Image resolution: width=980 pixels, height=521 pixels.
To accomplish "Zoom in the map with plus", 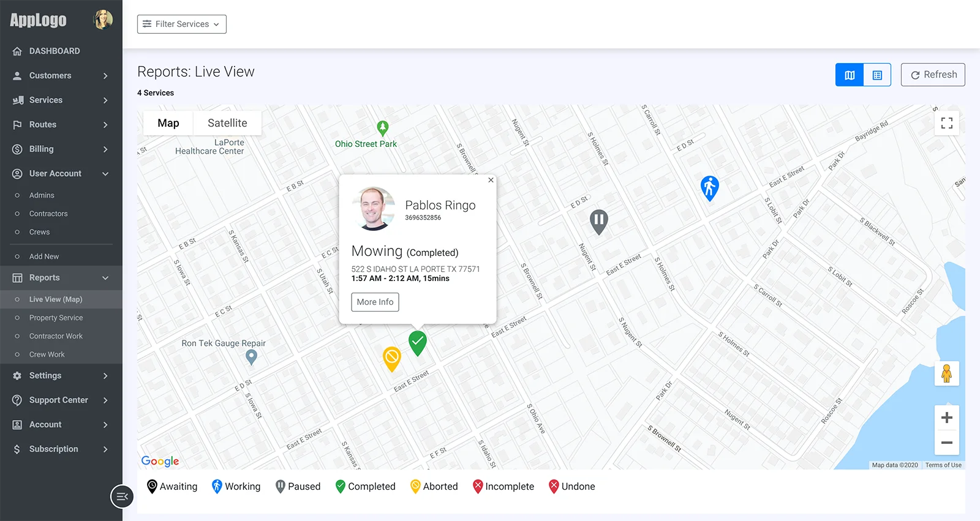I will (947, 418).
